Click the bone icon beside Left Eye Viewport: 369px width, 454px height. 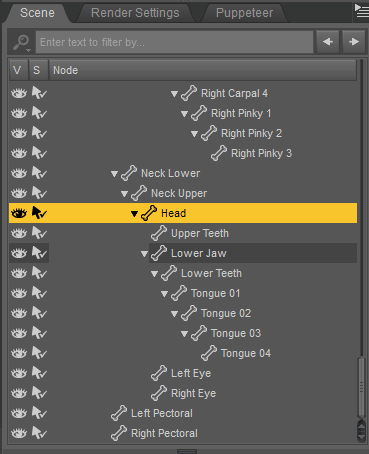159,373
